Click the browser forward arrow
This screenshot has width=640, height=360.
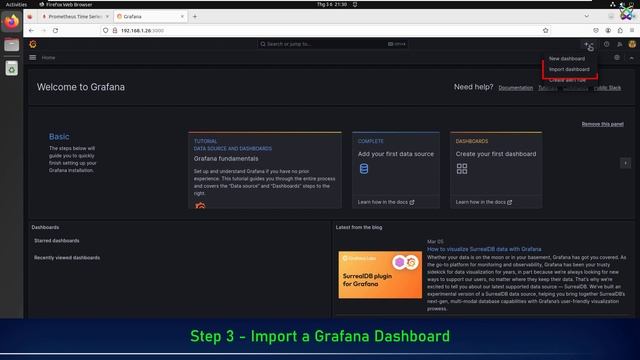point(43,31)
